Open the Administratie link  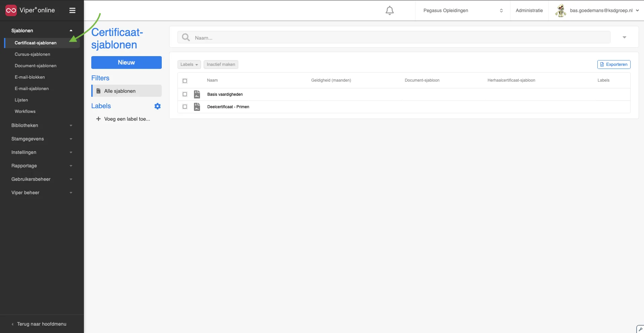coord(529,10)
